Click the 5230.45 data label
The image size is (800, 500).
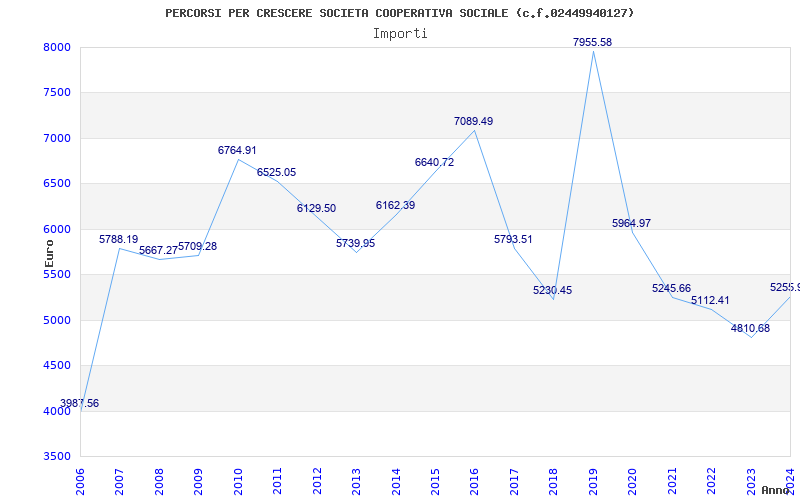(x=553, y=291)
